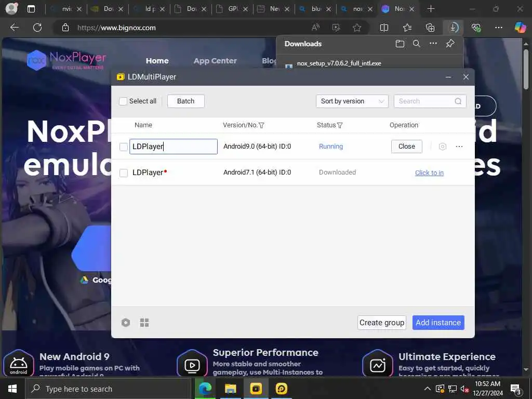Switch to the ld p browser tab
Screen dimensions: 532x399
pyautogui.click(x=149, y=9)
